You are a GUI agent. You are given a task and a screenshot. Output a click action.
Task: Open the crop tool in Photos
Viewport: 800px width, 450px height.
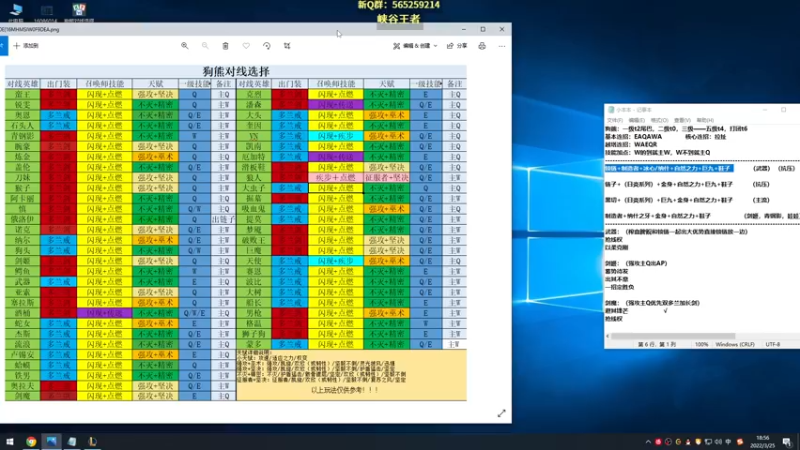click(287, 46)
